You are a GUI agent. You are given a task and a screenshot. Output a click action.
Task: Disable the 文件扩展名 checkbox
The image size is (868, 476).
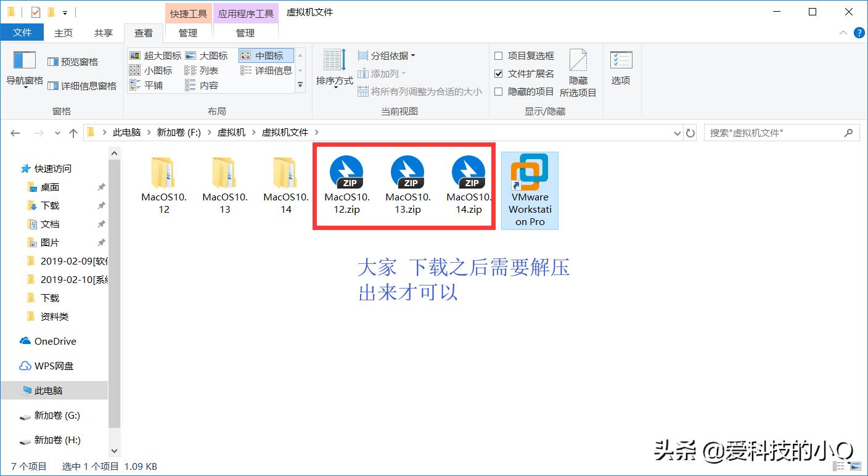pos(499,73)
